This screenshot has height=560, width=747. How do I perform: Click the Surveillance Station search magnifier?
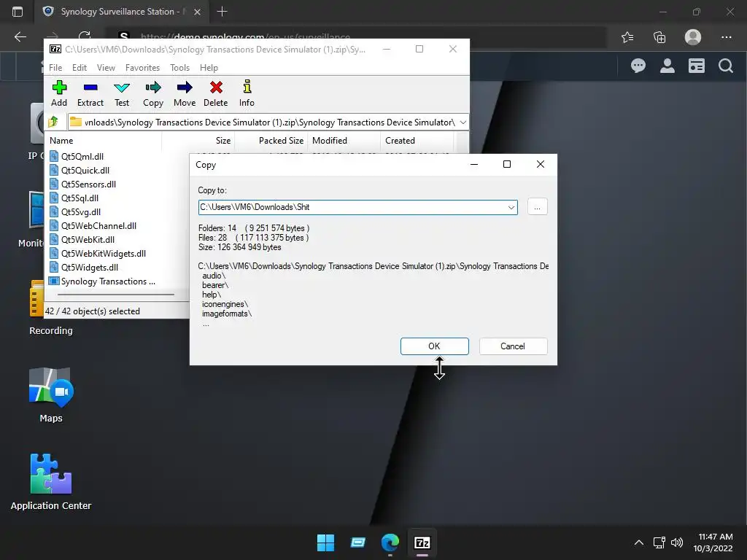coord(726,66)
